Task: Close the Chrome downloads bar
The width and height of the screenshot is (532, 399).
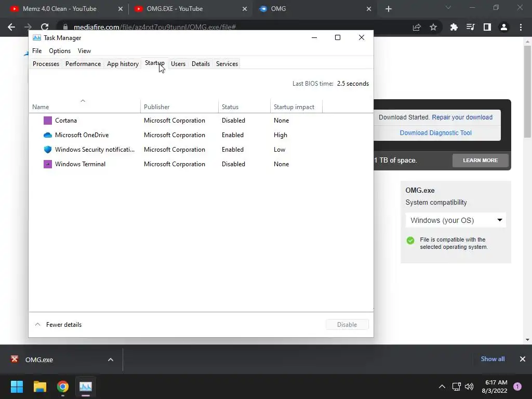Action: pyautogui.click(x=523, y=359)
